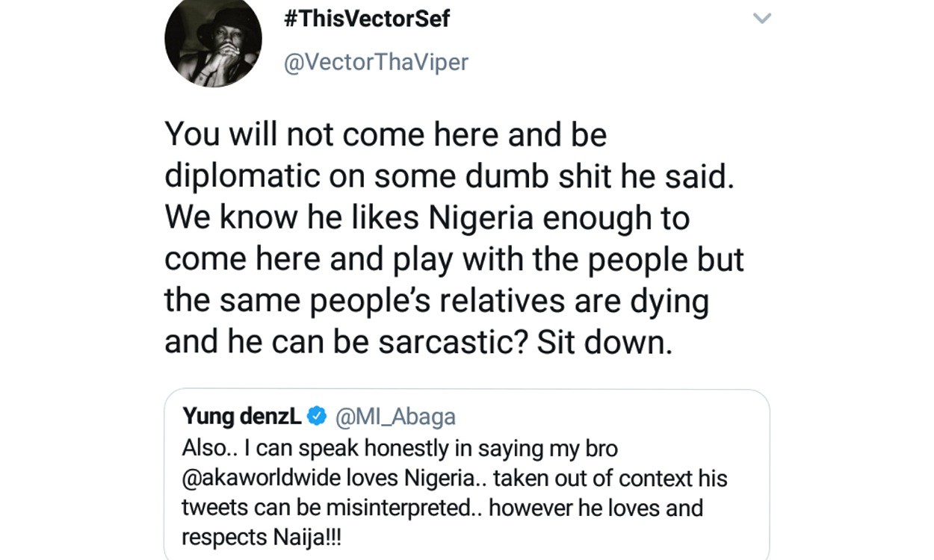Click the closing words "Sit down."
The width and height of the screenshot is (934, 560).
(604, 343)
